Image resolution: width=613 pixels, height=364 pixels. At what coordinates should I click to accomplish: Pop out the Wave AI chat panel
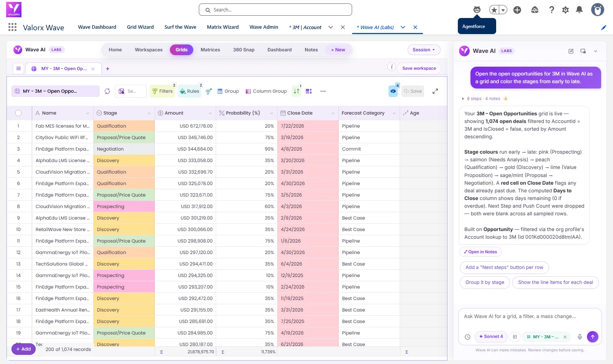tap(583, 51)
